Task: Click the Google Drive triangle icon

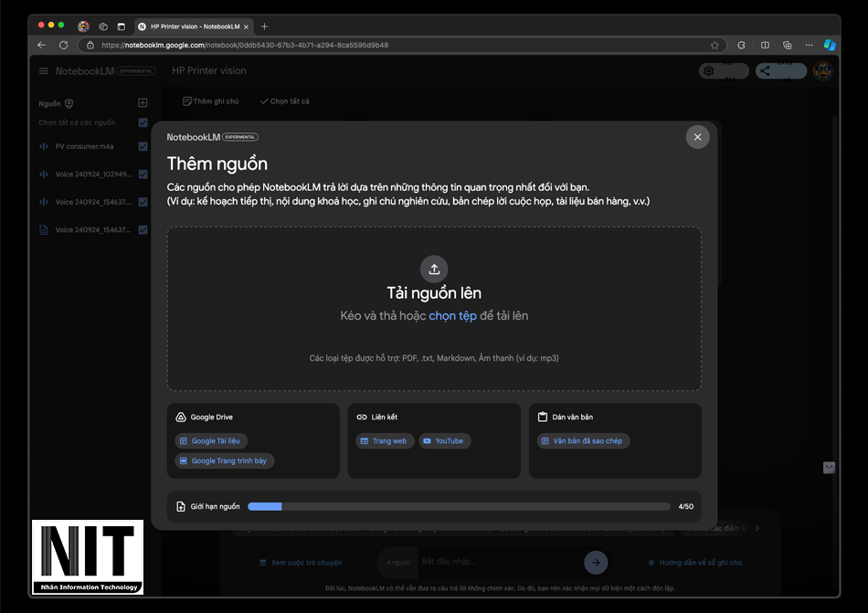Action: pos(181,417)
